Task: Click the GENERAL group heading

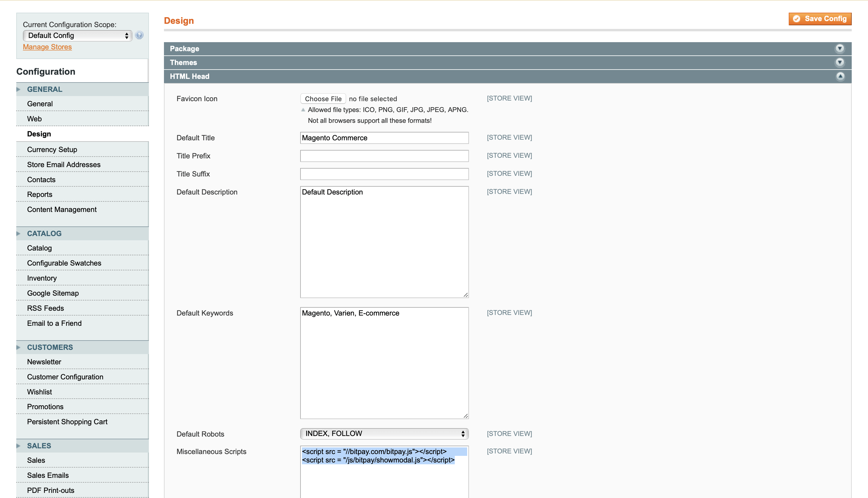Action: click(x=45, y=89)
